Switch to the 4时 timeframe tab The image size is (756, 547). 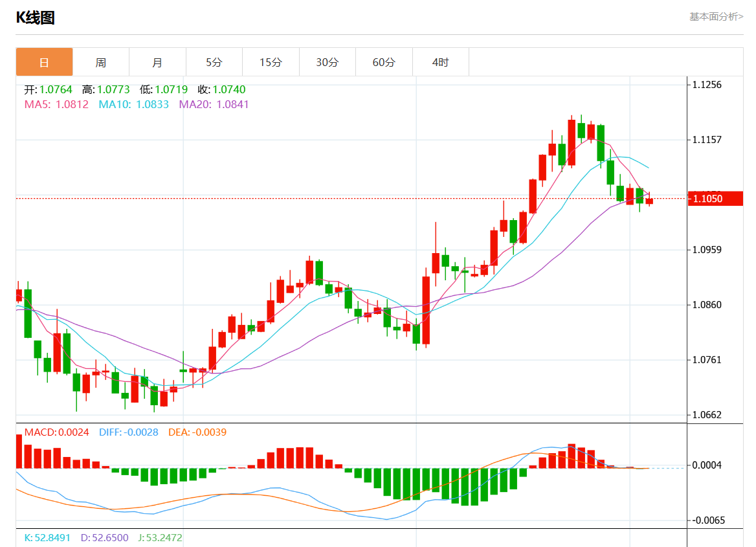440,62
